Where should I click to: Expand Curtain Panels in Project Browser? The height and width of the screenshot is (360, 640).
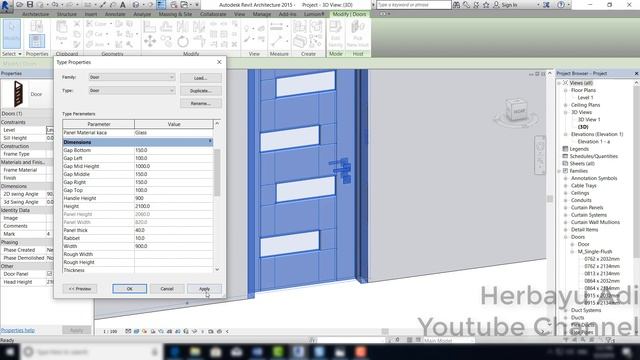pyautogui.click(x=566, y=208)
